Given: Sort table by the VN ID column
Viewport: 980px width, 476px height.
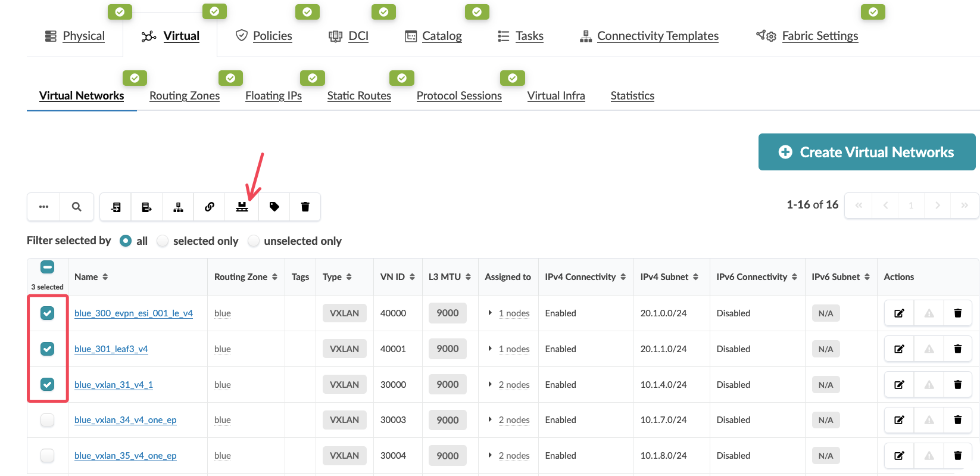Looking at the screenshot, I should point(397,277).
